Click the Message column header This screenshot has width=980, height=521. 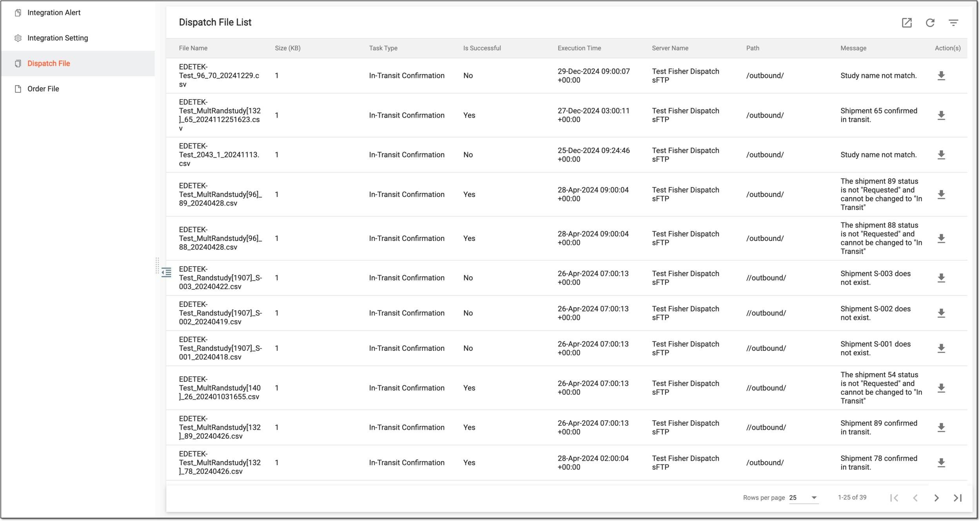tap(853, 48)
